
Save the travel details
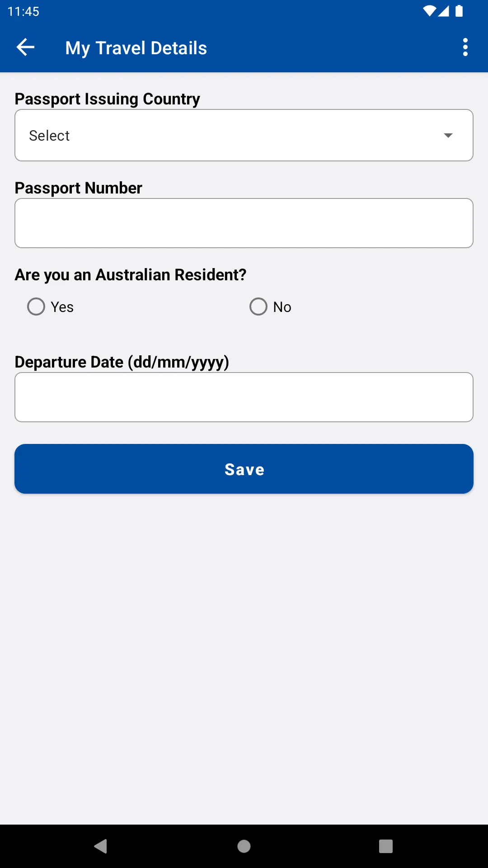[x=244, y=469]
